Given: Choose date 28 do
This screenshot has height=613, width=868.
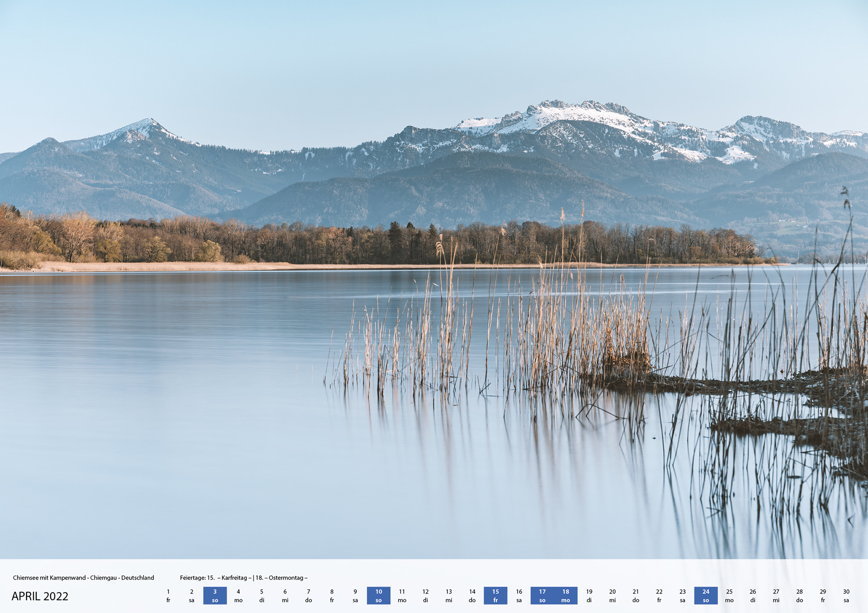Looking at the screenshot, I should tap(800, 596).
